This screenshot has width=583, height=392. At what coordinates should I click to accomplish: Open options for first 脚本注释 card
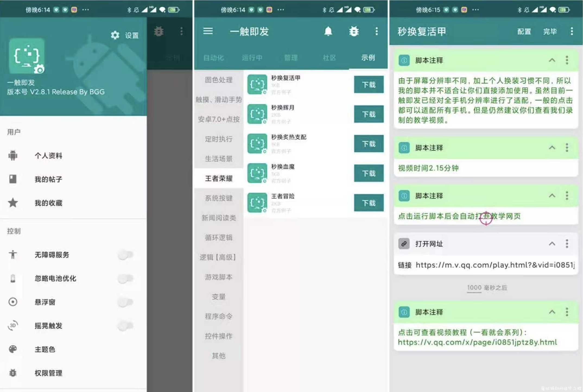(x=567, y=60)
